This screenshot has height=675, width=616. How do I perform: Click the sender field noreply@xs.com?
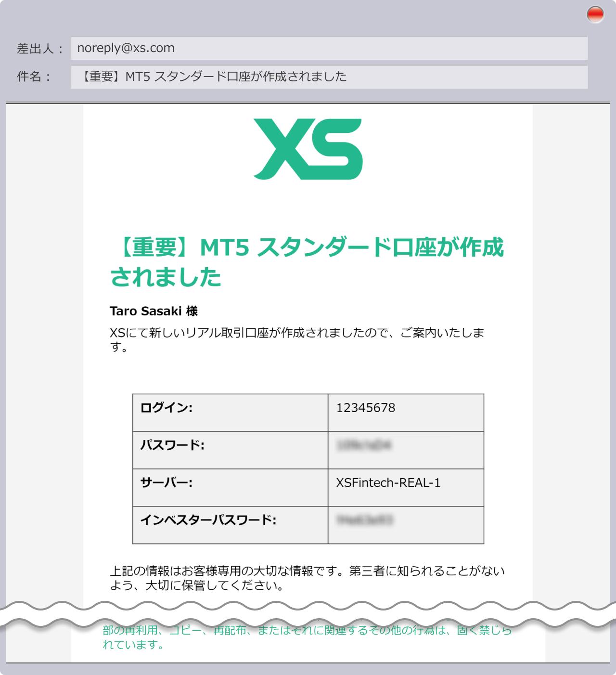pos(329,48)
